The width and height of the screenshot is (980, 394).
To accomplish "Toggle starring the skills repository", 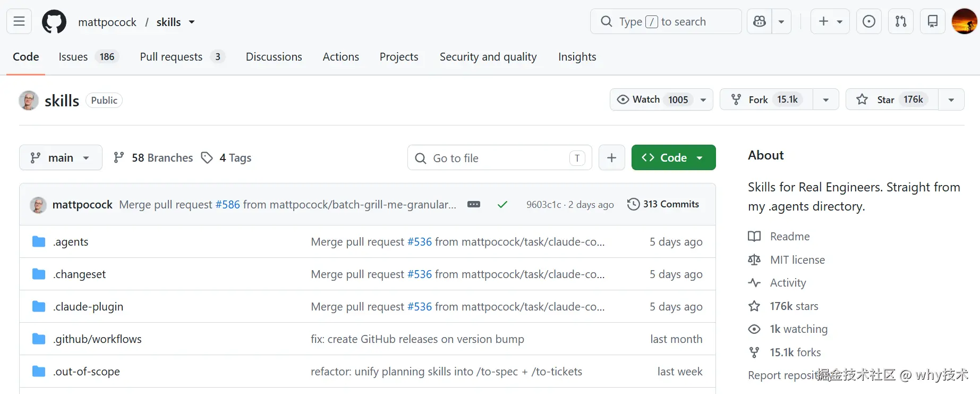I will pyautogui.click(x=892, y=99).
